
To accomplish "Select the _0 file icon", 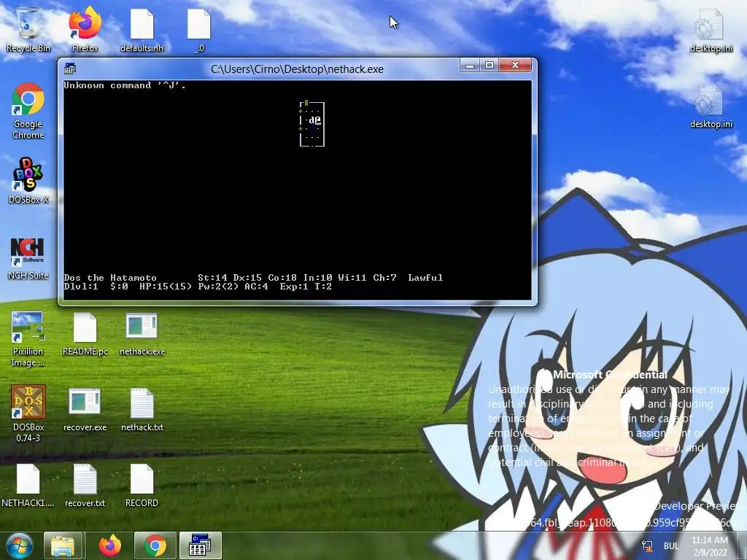I will point(199,29).
